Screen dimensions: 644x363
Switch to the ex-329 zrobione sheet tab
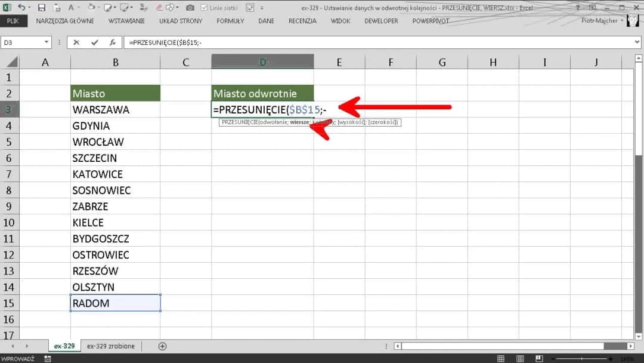(x=111, y=346)
